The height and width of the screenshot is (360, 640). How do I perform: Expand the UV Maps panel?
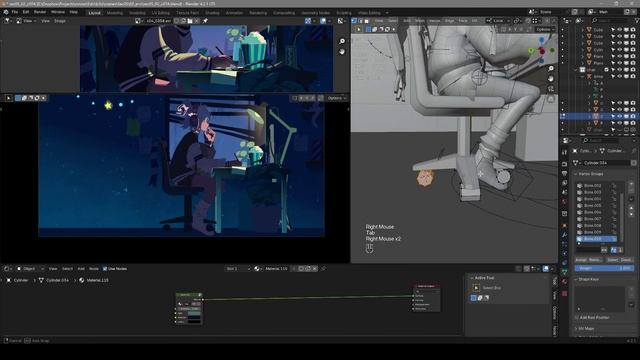click(576, 329)
